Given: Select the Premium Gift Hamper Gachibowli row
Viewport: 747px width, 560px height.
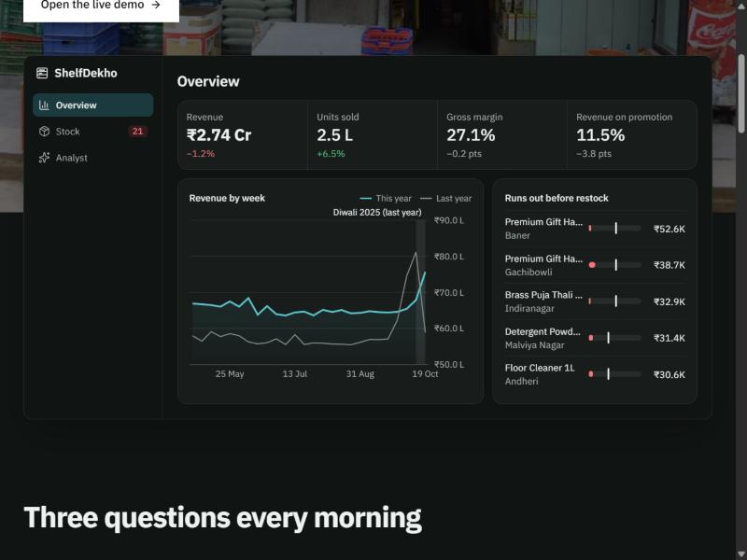Looking at the screenshot, I should point(595,265).
